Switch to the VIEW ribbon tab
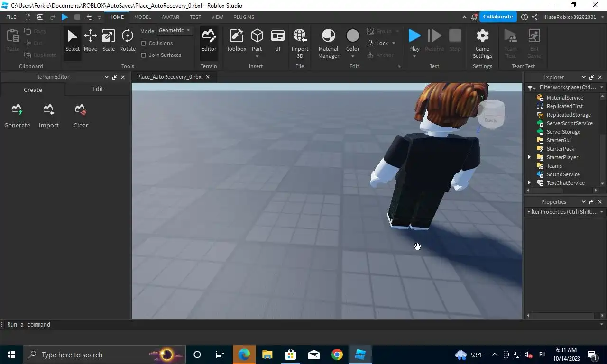607x364 pixels. tap(217, 17)
